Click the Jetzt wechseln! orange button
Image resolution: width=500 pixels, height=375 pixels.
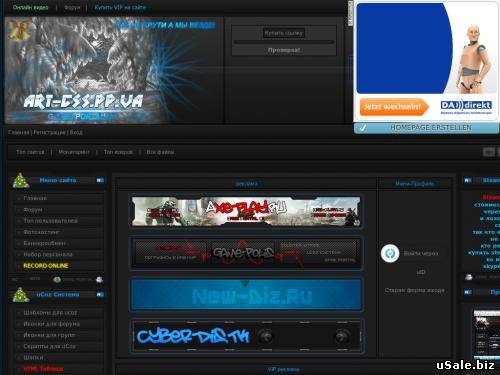click(394, 107)
